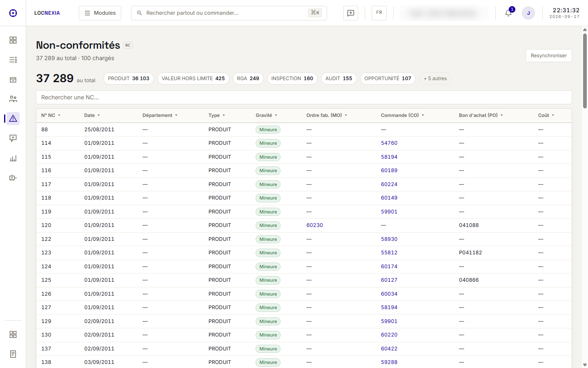
Task: Filter by OPPORTUNITÉ 107 chip
Action: (x=388, y=79)
